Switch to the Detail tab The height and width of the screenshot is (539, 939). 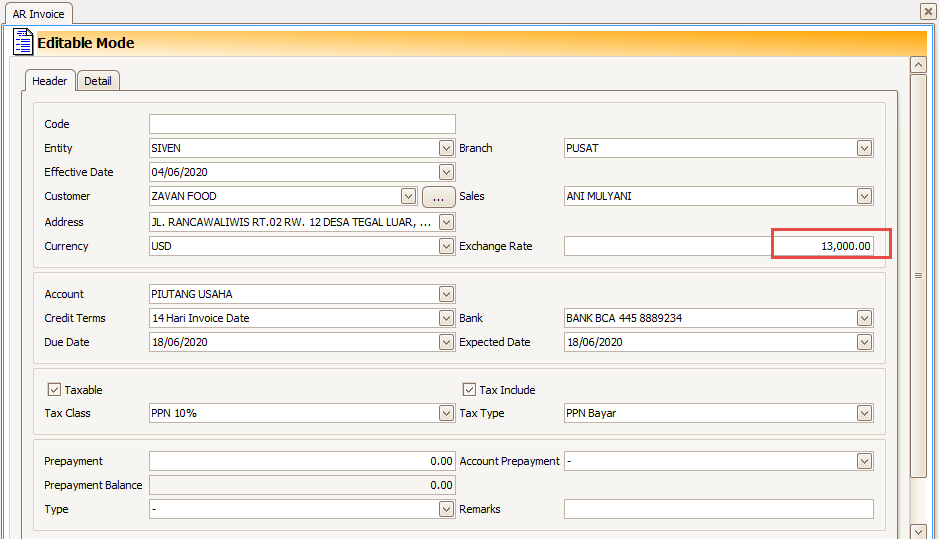click(x=98, y=81)
